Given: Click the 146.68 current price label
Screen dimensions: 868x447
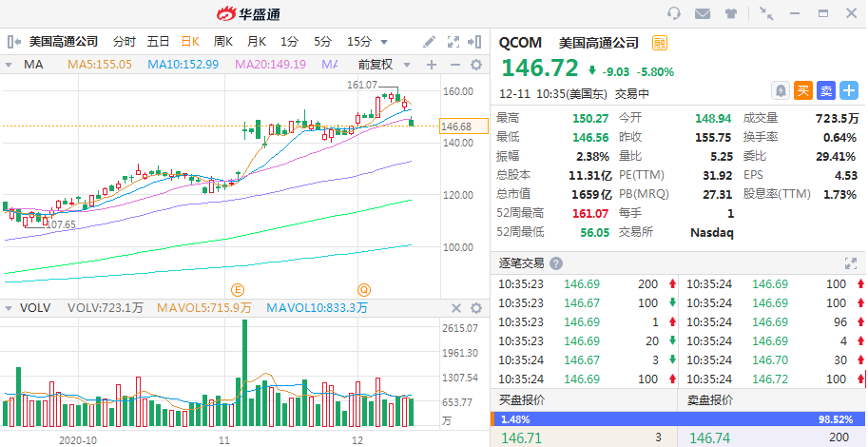Looking at the screenshot, I should tap(464, 126).
